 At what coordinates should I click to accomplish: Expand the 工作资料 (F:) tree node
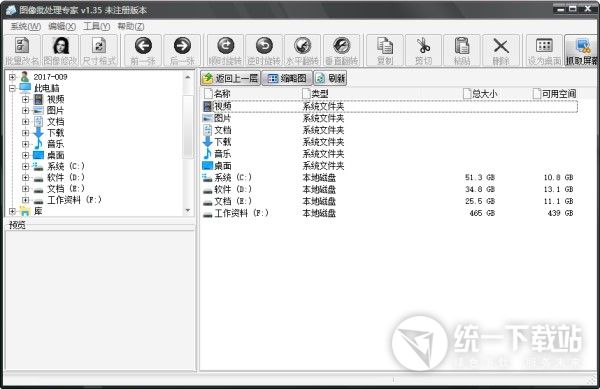coord(25,200)
